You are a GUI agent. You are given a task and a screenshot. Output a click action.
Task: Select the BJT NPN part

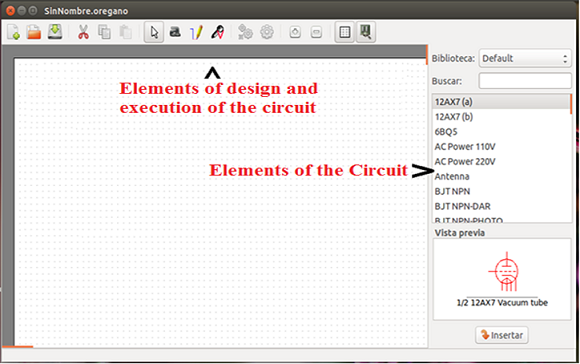(x=501, y=192)
